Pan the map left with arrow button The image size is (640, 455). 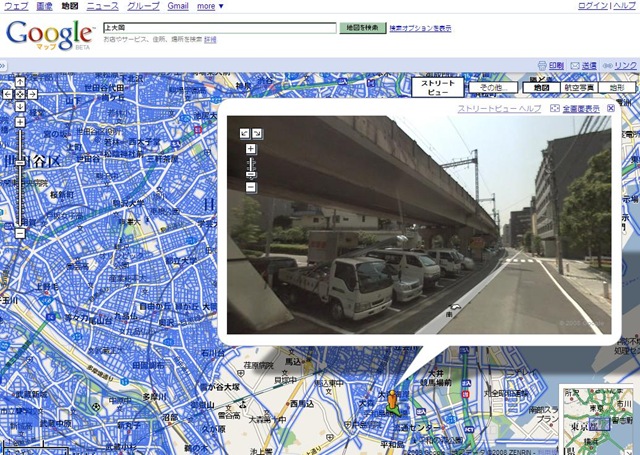click(x=7, y=94)
